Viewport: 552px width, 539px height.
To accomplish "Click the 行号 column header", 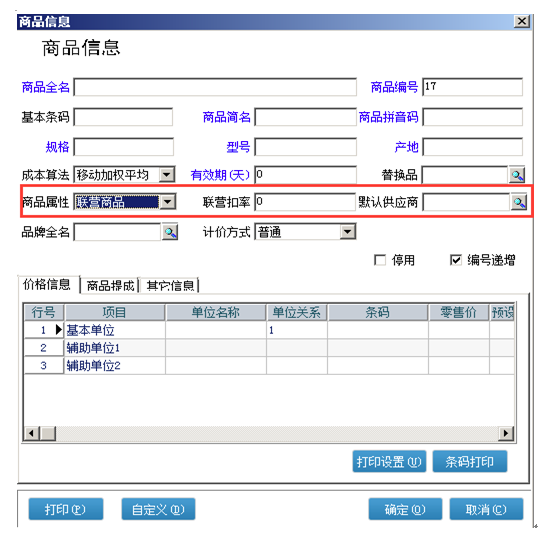I will click(44, 313).
